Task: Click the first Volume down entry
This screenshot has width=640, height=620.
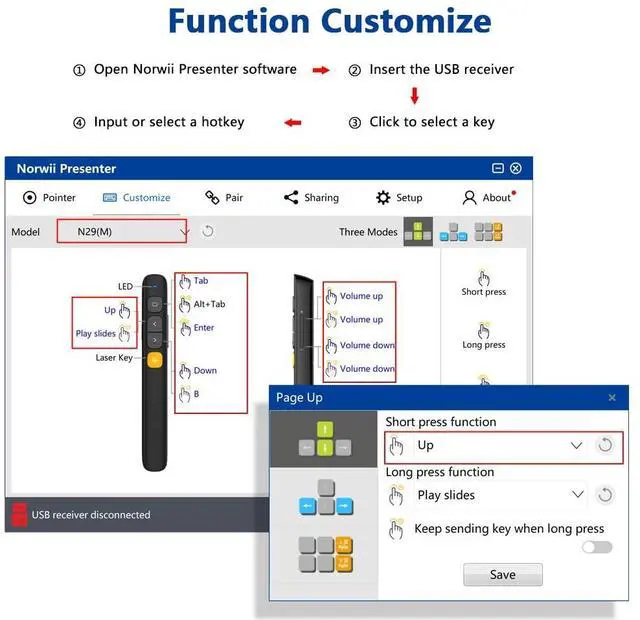Action: [x=360, y=345]
